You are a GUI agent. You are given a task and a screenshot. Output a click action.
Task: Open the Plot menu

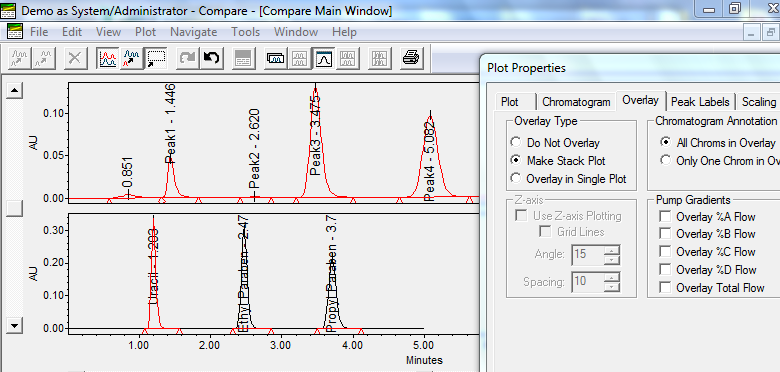(145, 32)
